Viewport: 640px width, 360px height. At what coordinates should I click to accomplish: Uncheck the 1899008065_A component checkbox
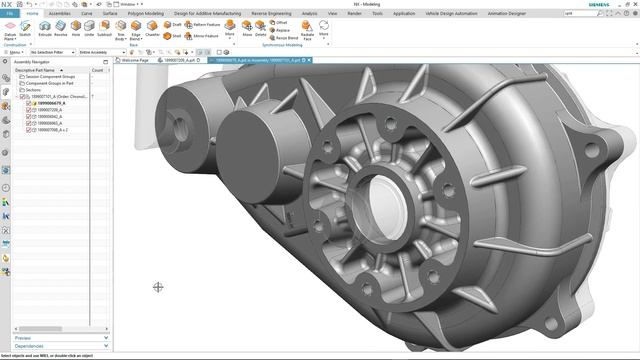coord(29,123)
